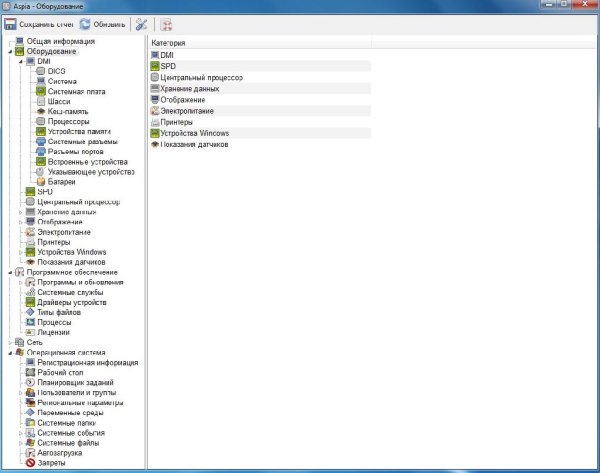Select Отображение in category list
Viewport: 600px width, 473px height.
[x=260, y=99]
